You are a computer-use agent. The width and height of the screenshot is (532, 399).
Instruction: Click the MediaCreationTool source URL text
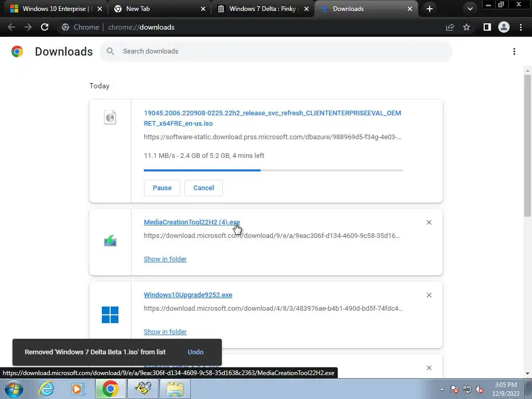272,235
